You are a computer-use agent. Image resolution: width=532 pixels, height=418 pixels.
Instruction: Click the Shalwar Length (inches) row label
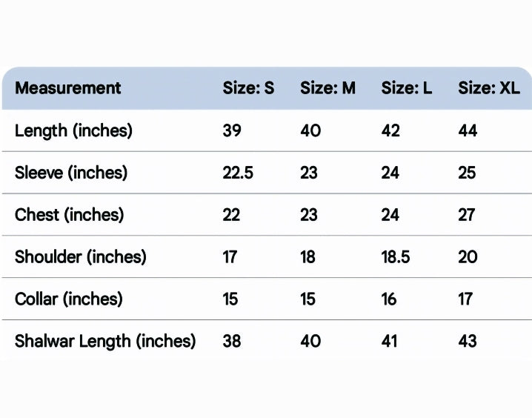[x=105, y=342]
